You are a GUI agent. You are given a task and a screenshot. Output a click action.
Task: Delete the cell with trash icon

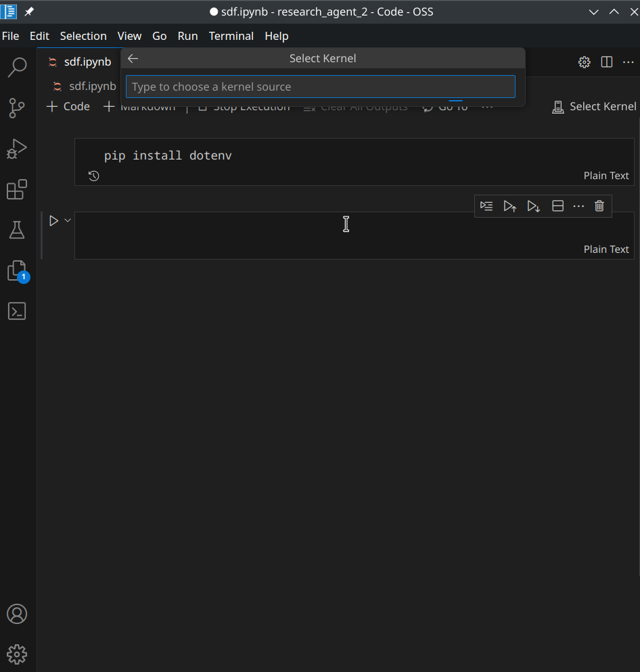click(x=599, y=206)
